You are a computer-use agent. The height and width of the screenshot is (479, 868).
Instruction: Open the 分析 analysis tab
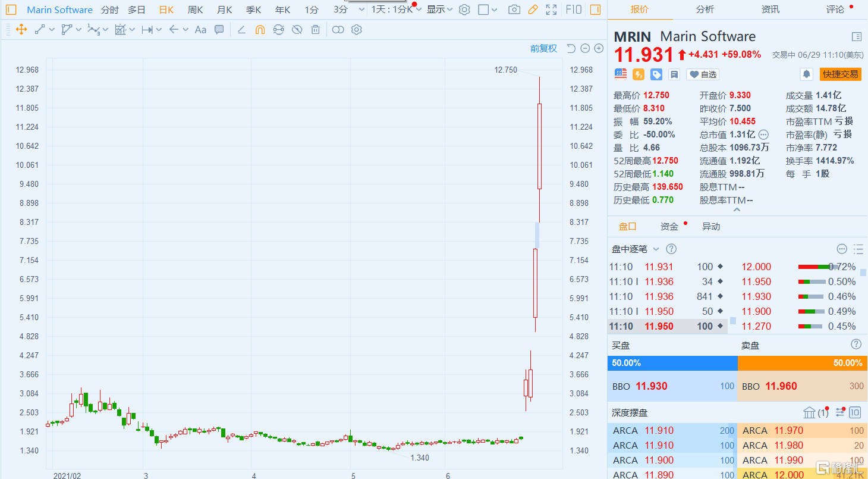pos(705,10)
